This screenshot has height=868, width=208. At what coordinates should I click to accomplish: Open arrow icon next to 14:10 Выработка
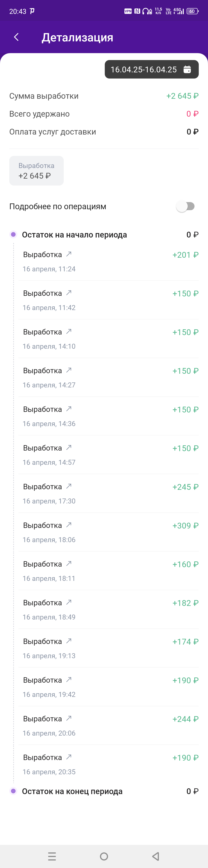69,332
